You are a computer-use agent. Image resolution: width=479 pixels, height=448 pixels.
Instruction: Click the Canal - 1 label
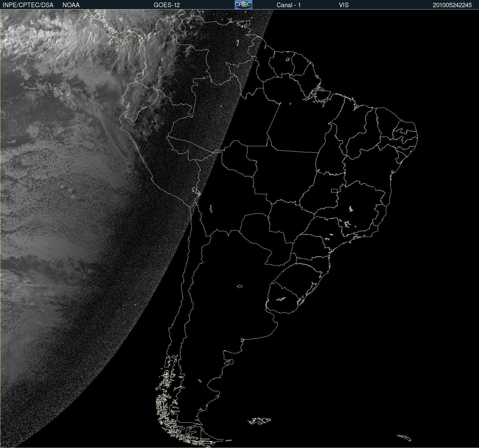pos(289,5)
